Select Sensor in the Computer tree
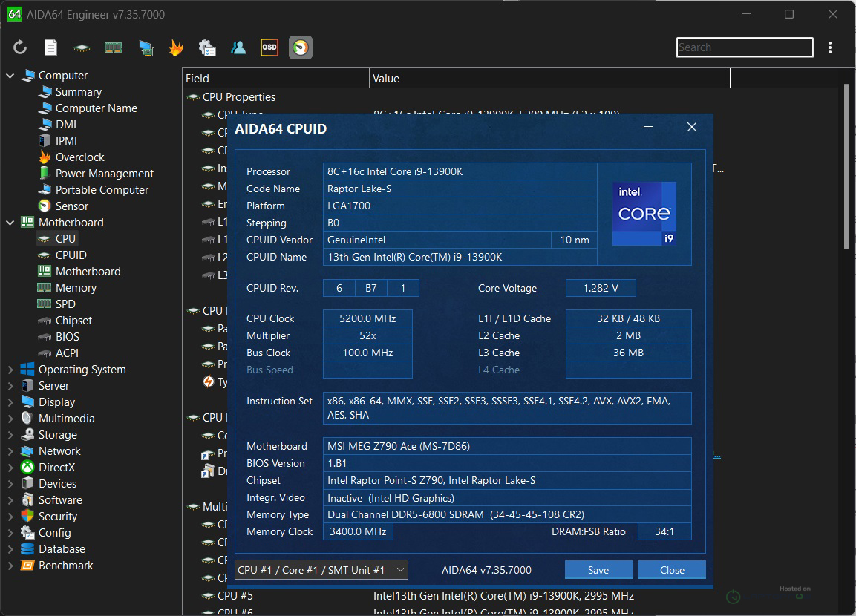This screenshot has width=856, height=616. [71, 206]
